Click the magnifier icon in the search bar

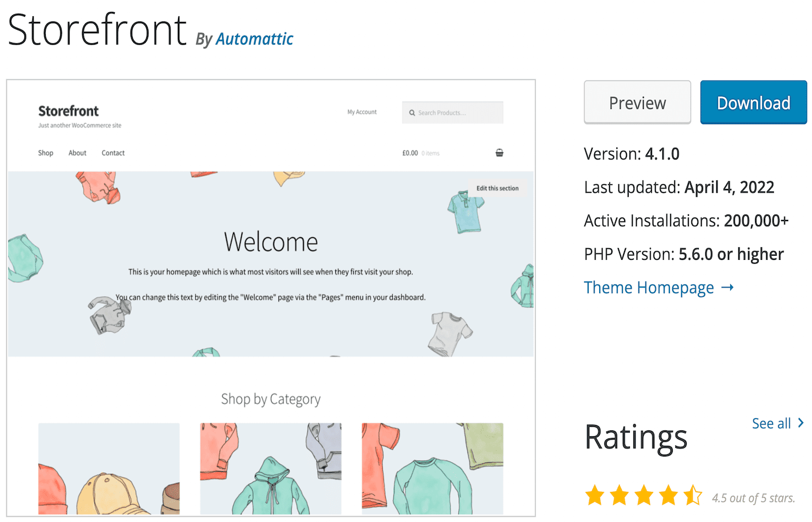412,113
